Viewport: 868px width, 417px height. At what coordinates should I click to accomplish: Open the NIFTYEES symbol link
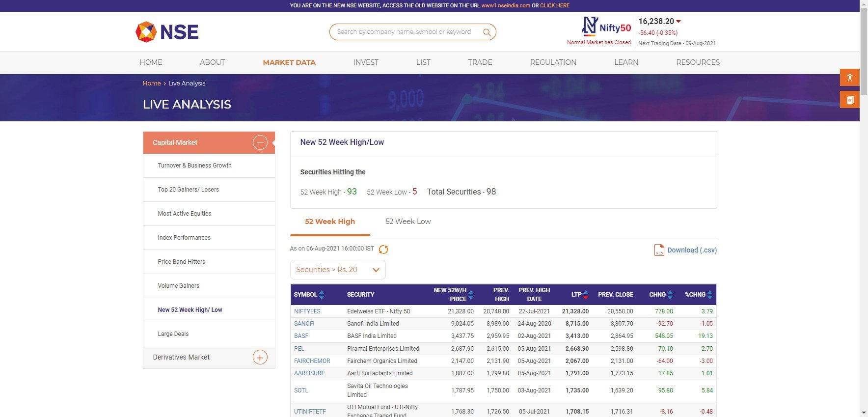307,311
